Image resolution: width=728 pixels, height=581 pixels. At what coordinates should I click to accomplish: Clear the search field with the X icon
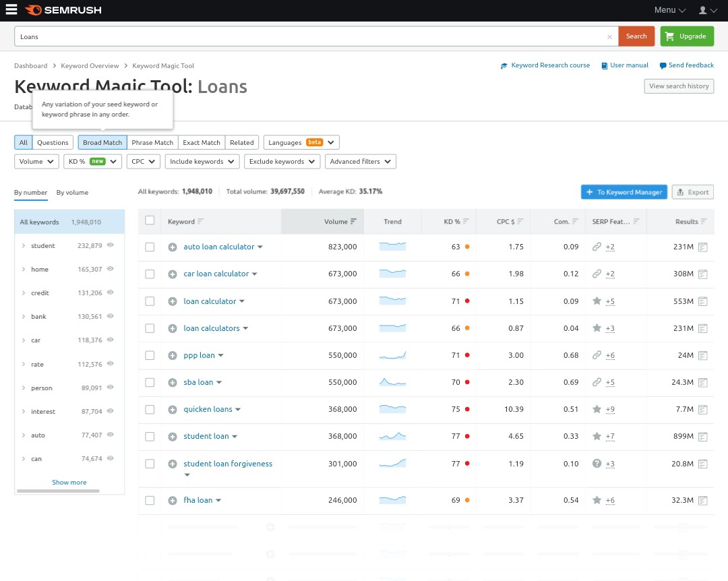pos(609,36)
